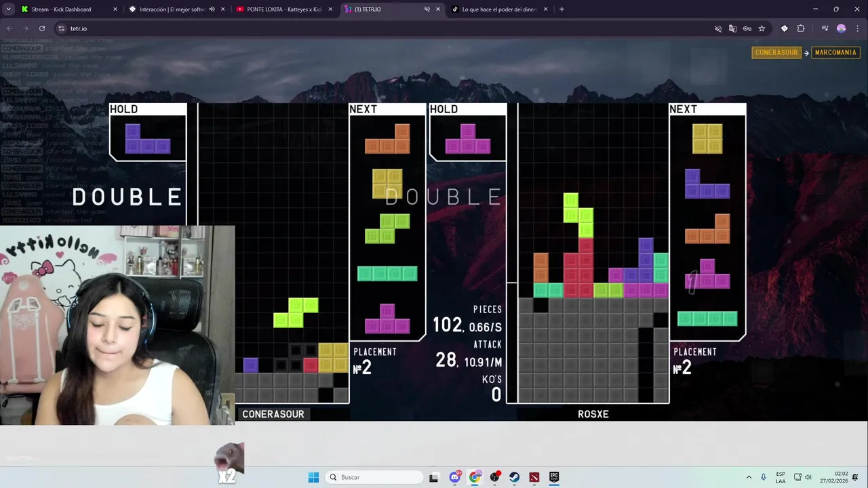Open the password manager key icon
The height and width of the screenshot is (488, 868).
point(747,28)
